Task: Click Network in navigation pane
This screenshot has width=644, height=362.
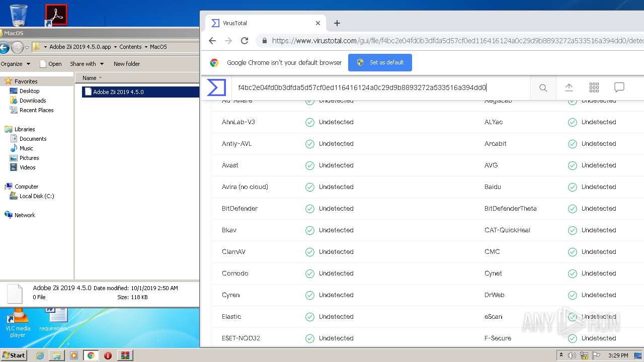Action: [x=25, y=215]
